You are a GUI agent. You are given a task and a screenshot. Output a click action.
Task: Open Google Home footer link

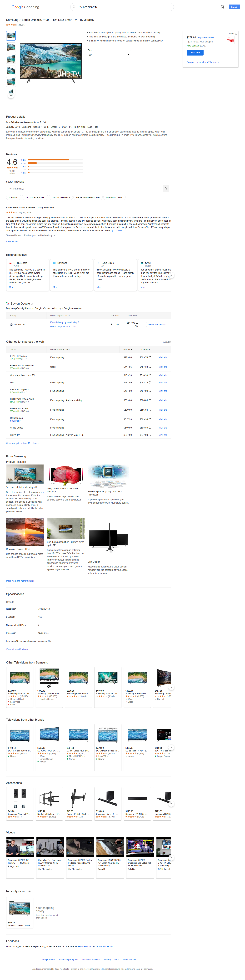(x=48, y=960)
